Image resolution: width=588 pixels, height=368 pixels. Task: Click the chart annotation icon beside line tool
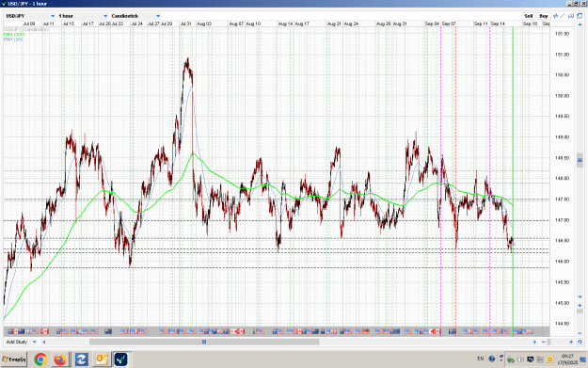[571, 16]
